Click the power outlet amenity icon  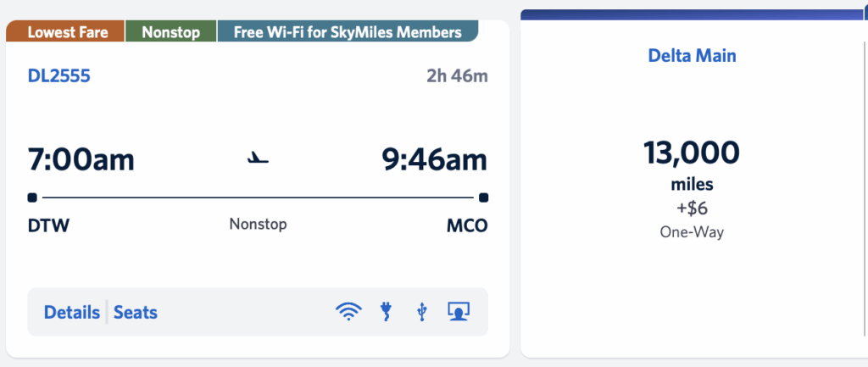tap(386, 312)
